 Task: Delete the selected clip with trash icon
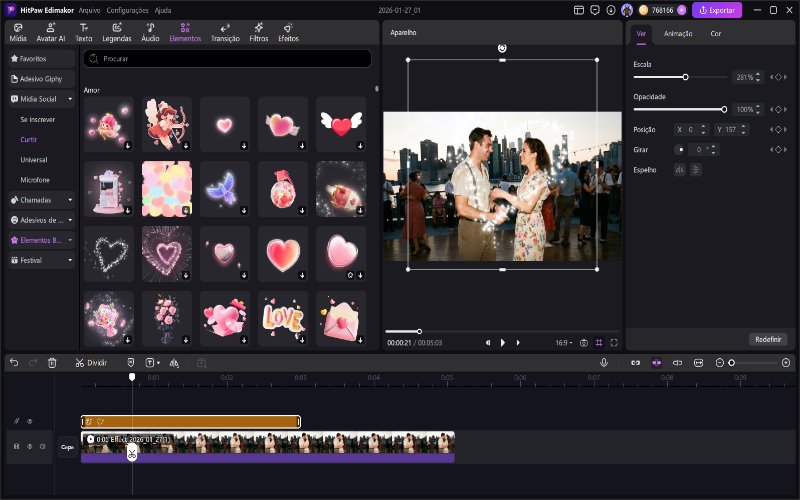[52, 363]
